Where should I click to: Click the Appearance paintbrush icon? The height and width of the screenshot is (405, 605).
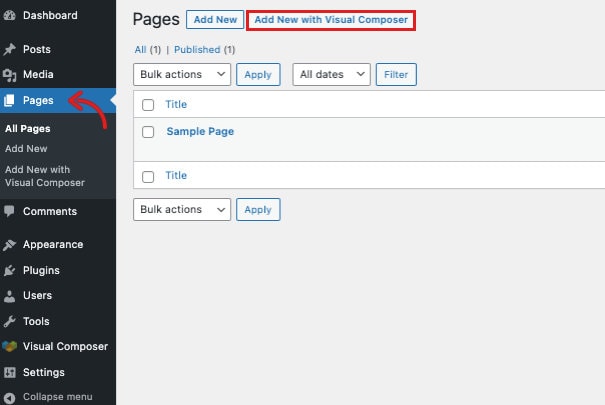click(x=9, y=245)
